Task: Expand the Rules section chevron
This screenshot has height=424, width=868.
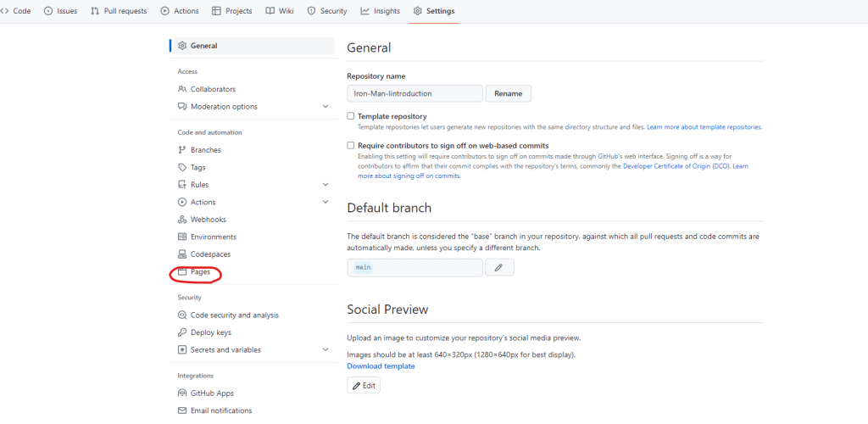Action: pos(325,185)
